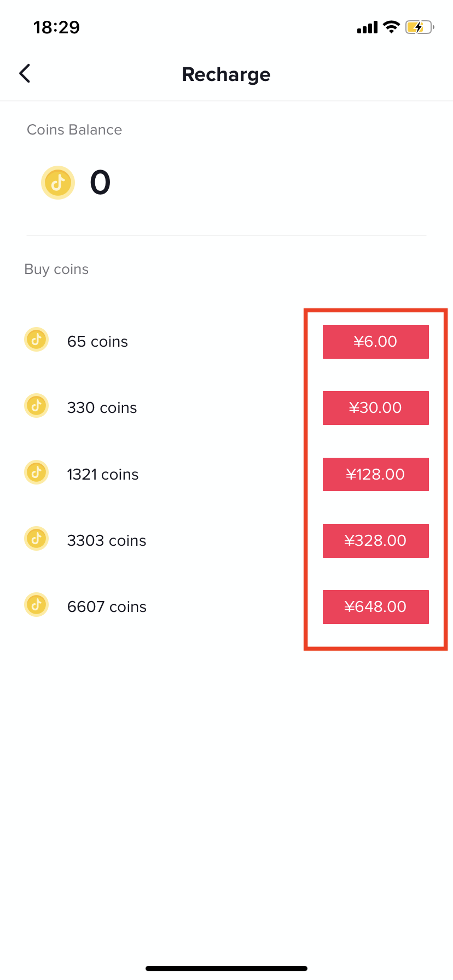Tap the coin icon next to 3303 coins
This screenshot has width=453, height=980.
point(37,539)
